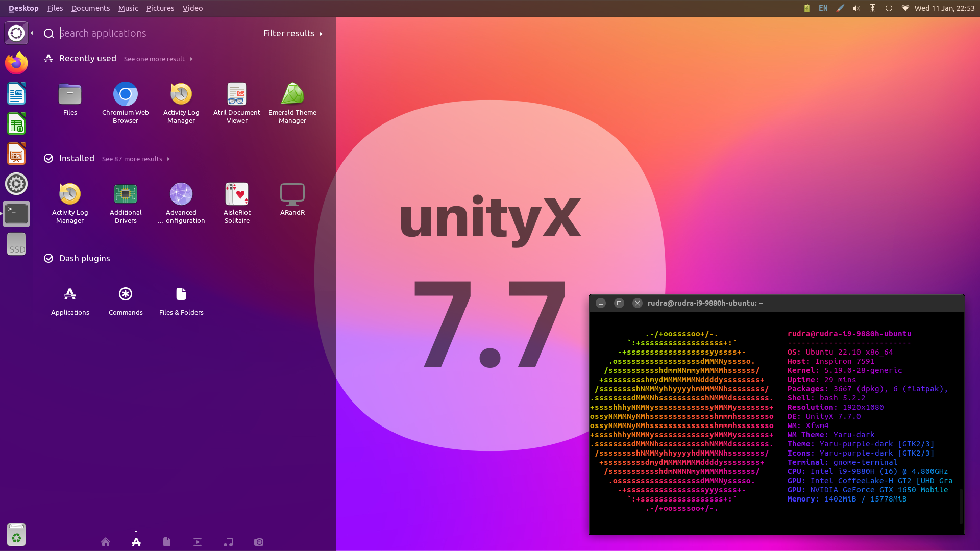
Task: Open the Video menu in the menu bar
Action: (x=192, y=8)
